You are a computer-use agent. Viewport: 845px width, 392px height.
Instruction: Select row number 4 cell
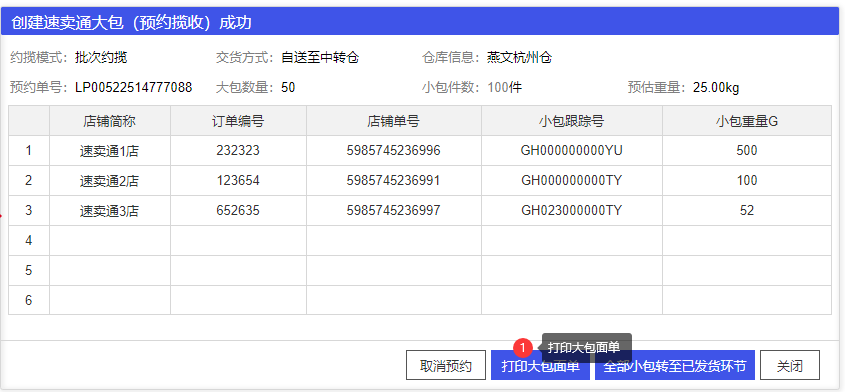point(29,240)
